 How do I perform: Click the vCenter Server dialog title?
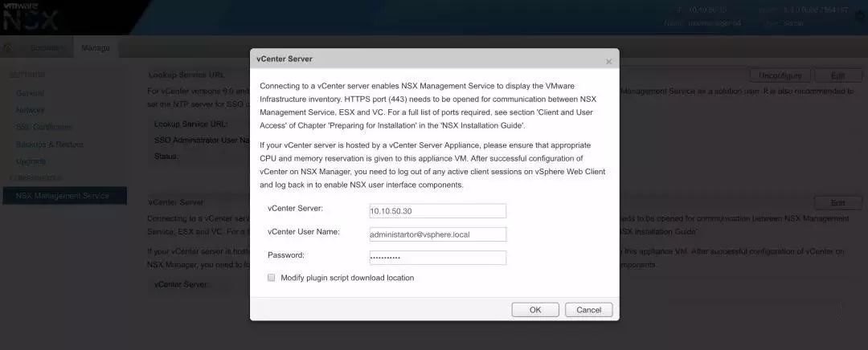(x=284, y=59)
